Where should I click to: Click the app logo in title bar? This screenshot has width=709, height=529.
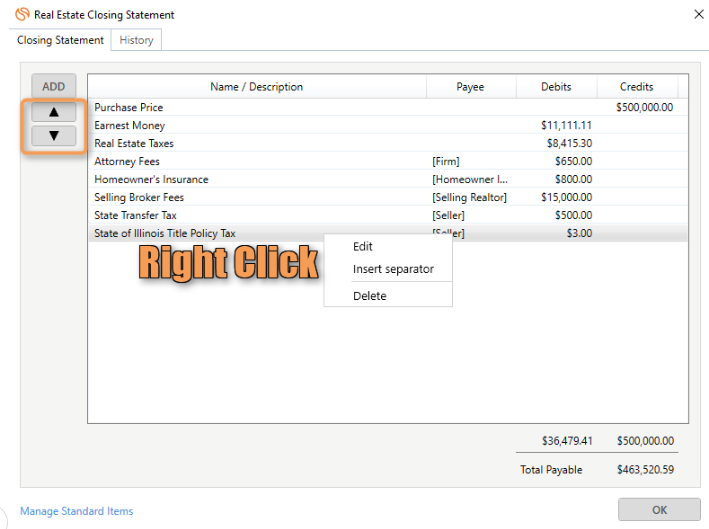(22, 15)
